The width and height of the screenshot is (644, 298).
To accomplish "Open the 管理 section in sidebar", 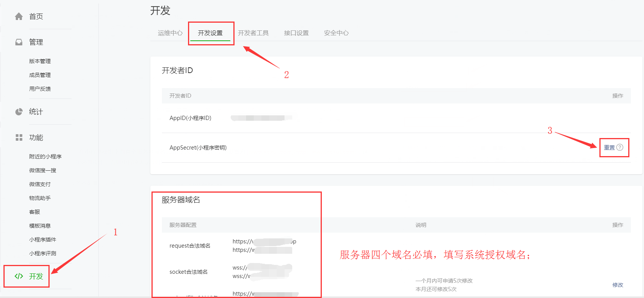I will 36,42.
